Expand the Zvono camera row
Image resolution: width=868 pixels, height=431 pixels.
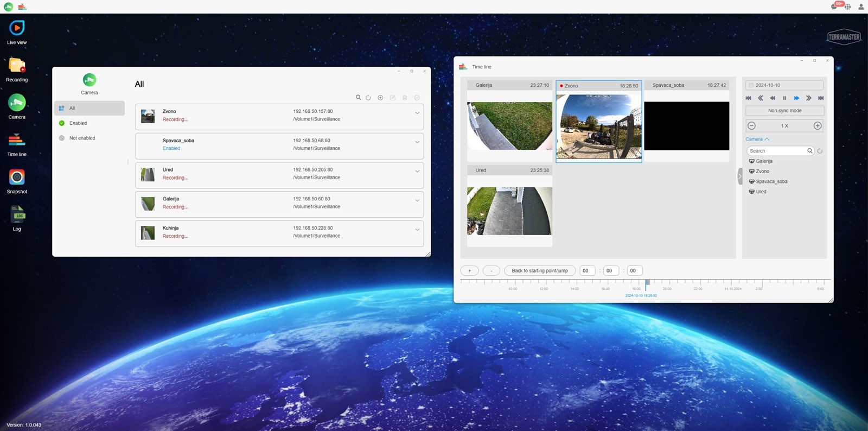417,113
